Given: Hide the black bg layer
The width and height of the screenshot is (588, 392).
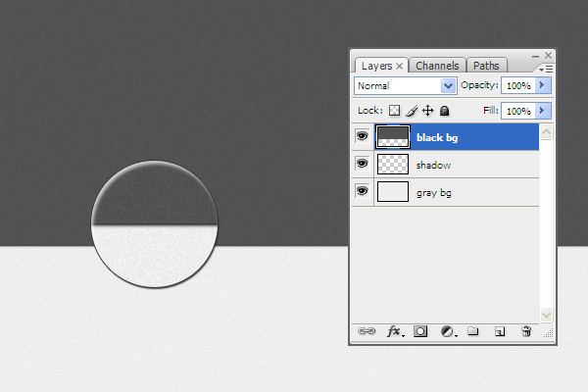Looking at the screenshot, I should coord(362,136).
